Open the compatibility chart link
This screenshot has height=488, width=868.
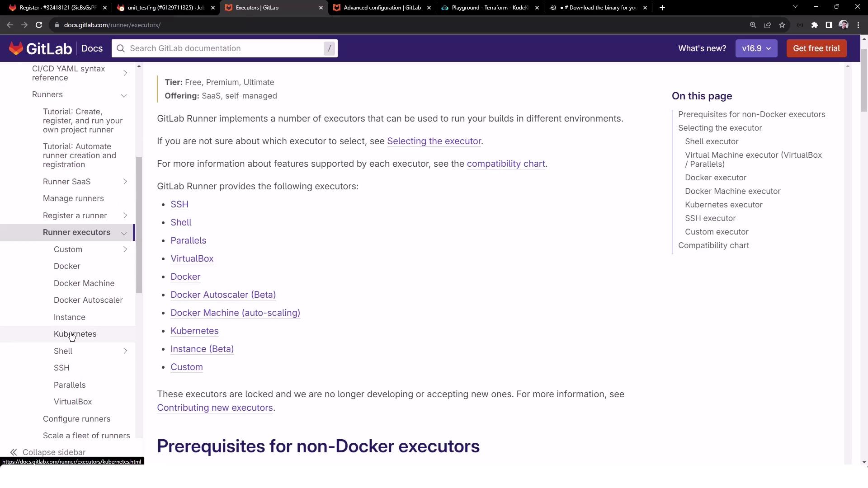click(505, 164)
